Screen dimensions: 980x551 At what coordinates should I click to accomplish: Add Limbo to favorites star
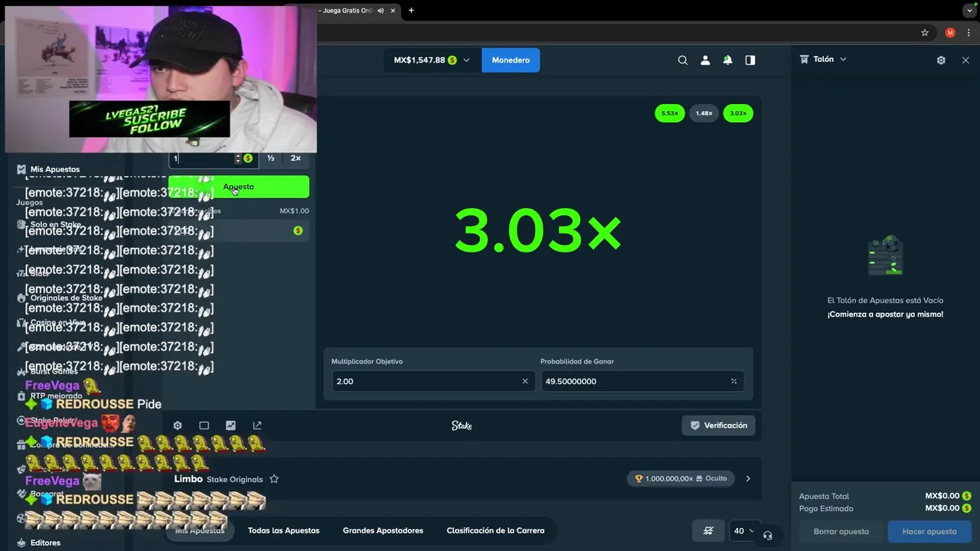(x=274, y=479)
